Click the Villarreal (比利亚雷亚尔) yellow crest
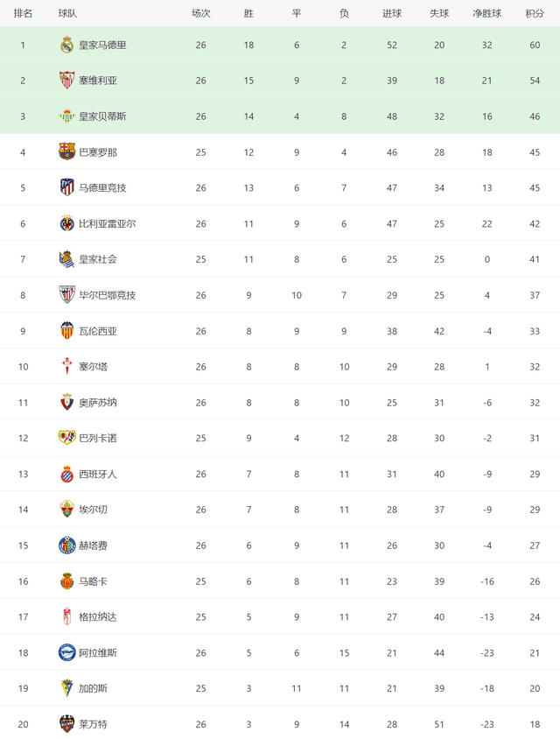 [x=66, y=223]
